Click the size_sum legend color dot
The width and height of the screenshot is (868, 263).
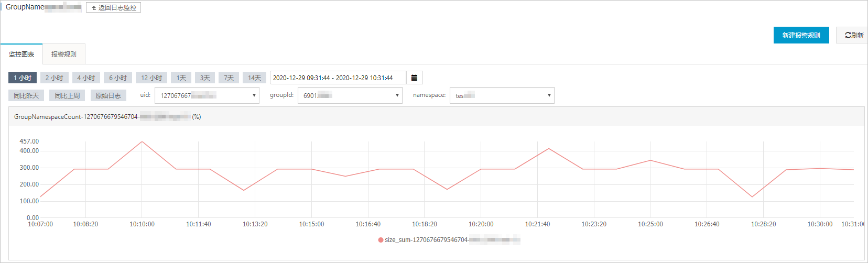pyautogui.click(x=381, y=240)
